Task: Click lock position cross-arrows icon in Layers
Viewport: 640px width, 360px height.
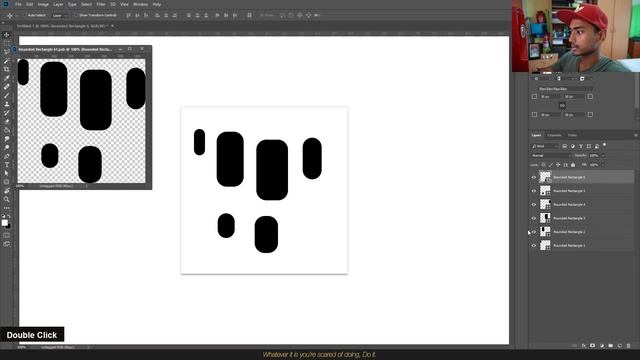Action: [558, 165]
